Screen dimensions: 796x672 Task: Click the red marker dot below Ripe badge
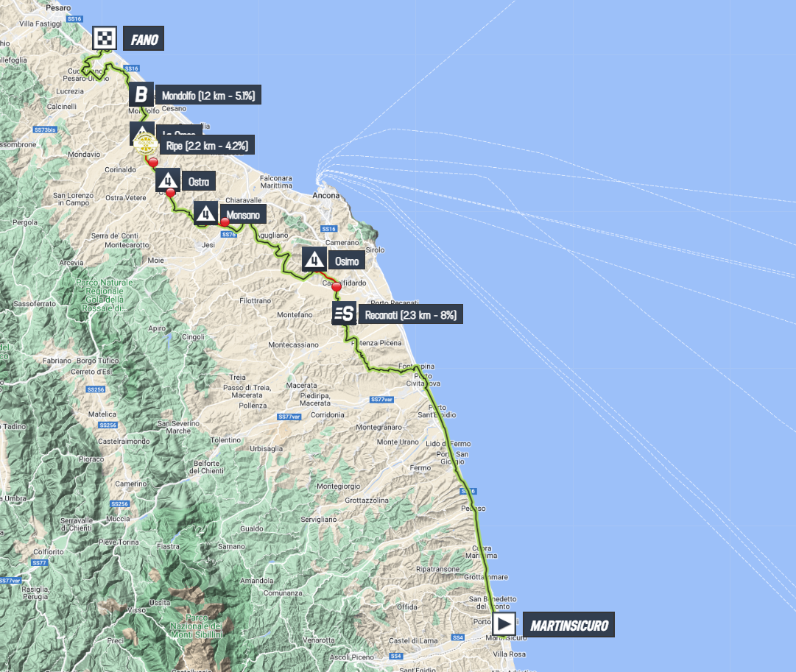pyautogui.click(x=153, y=162)
